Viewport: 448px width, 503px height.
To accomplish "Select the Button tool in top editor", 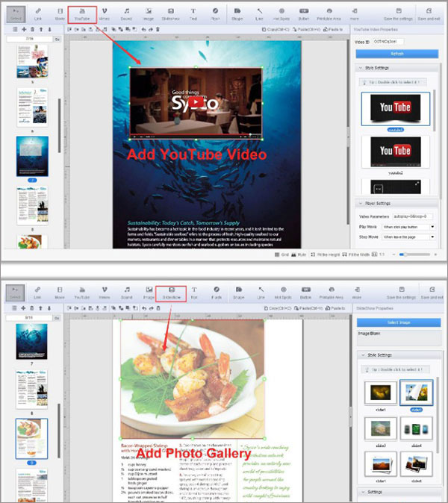I will (304, 14).
